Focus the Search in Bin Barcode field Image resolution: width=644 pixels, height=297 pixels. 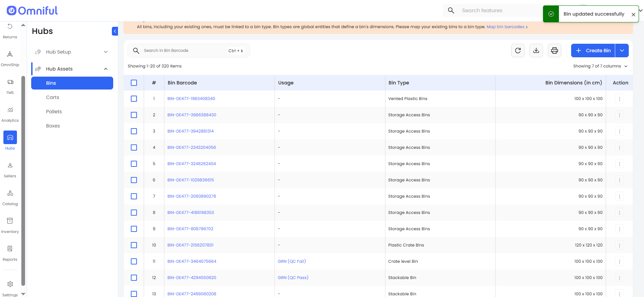pos(189,51)
